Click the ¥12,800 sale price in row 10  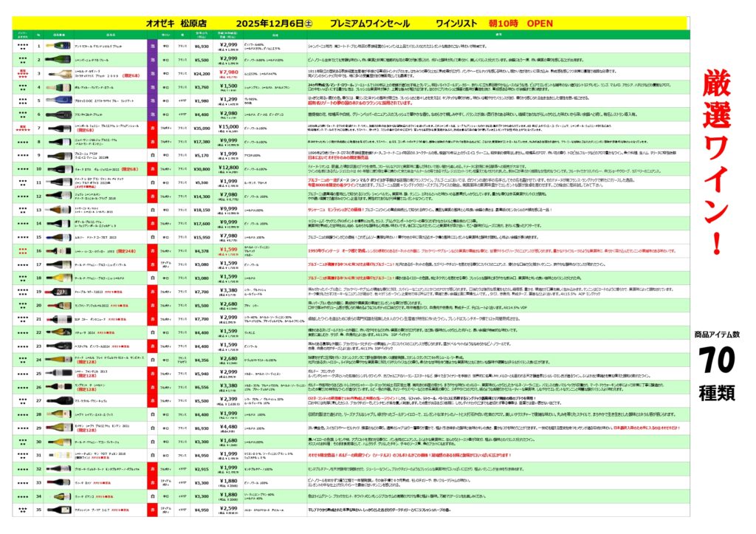tap(228, 169)
